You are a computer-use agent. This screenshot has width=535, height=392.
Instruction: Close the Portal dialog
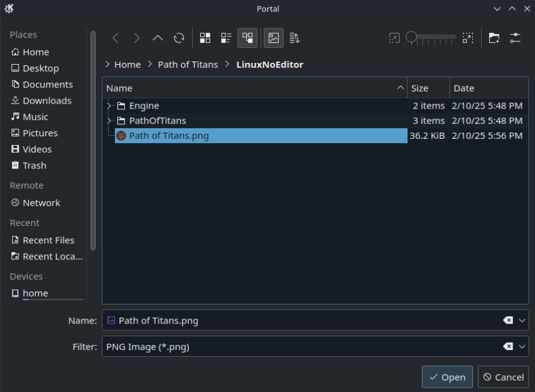coord(527,9)
